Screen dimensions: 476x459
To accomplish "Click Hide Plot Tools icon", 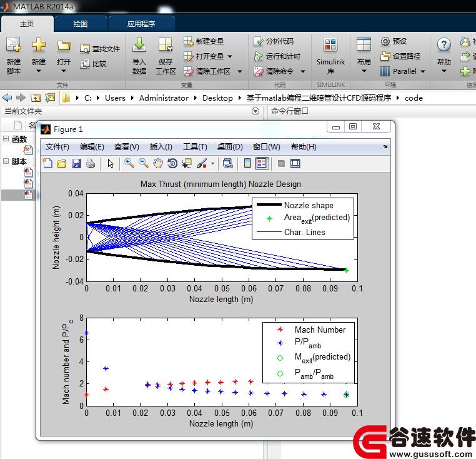I will (x=281, y=164).
